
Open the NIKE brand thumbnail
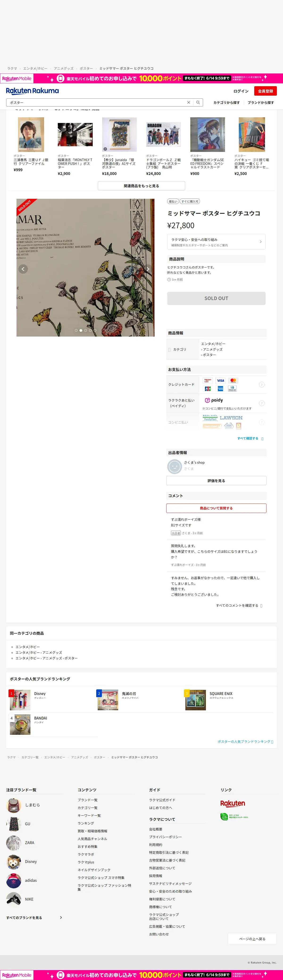(14, 899)
